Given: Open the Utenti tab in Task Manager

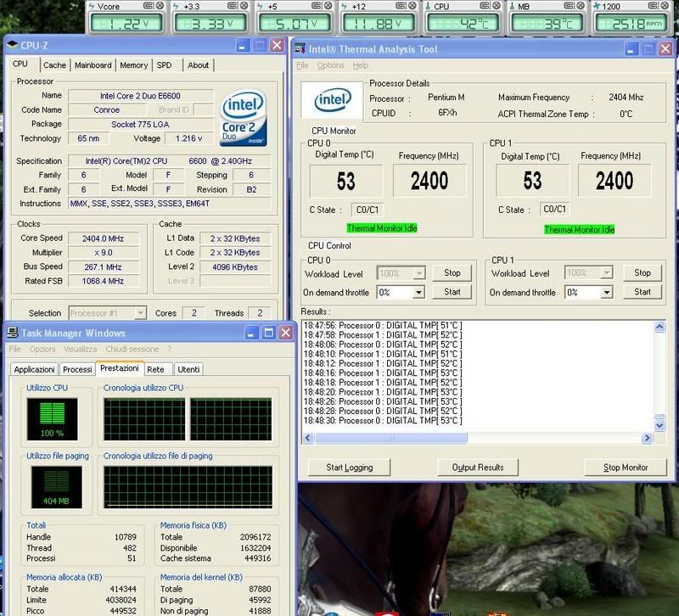Looking at the screenshot, I should (188, 369).
